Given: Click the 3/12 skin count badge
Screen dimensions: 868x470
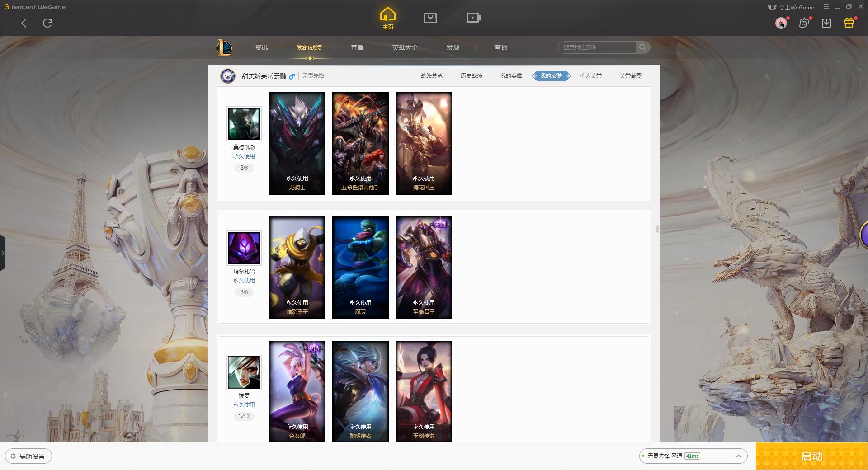Looking at the screenshot, I should [244, 417].
